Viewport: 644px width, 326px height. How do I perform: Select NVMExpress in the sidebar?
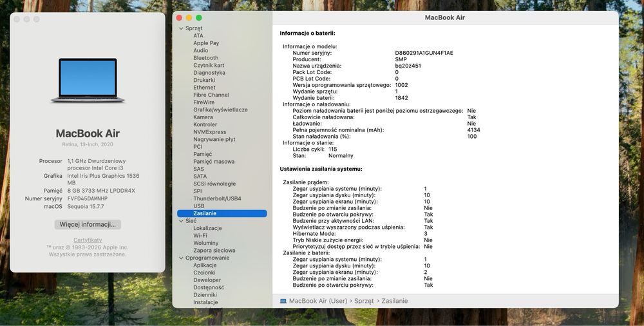210,132
